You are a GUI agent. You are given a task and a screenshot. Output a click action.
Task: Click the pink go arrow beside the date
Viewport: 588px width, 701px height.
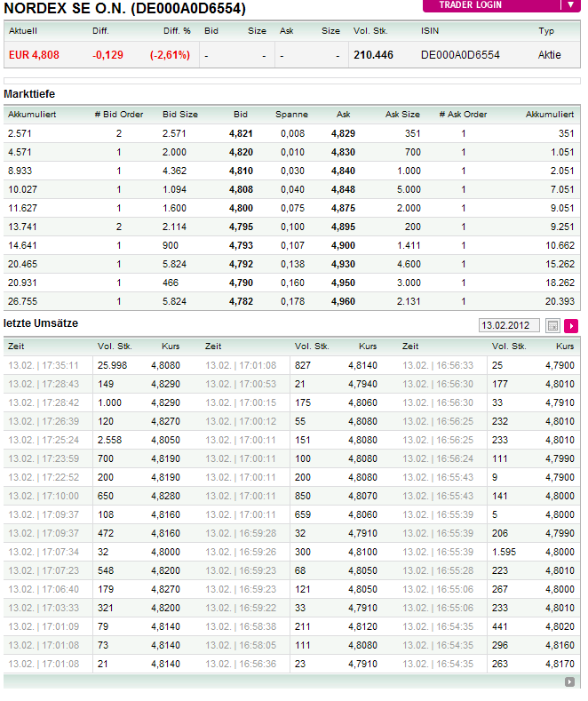[x=571, y=325]
